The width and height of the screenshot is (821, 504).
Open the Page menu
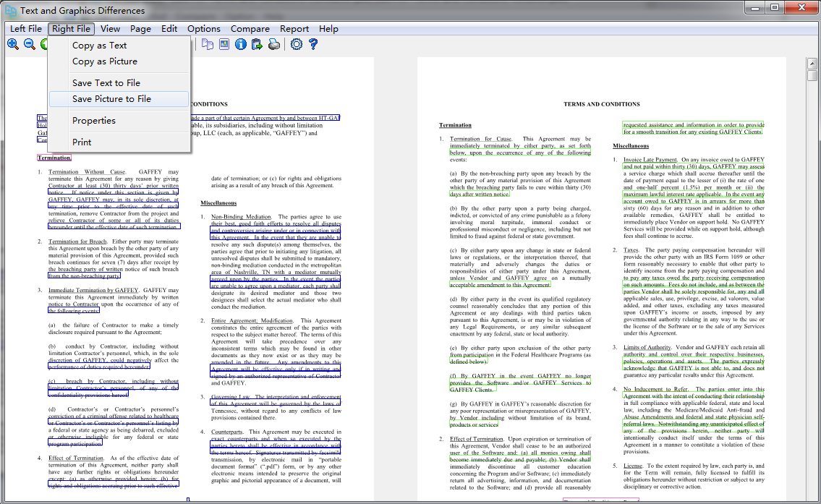pos(140,29)
